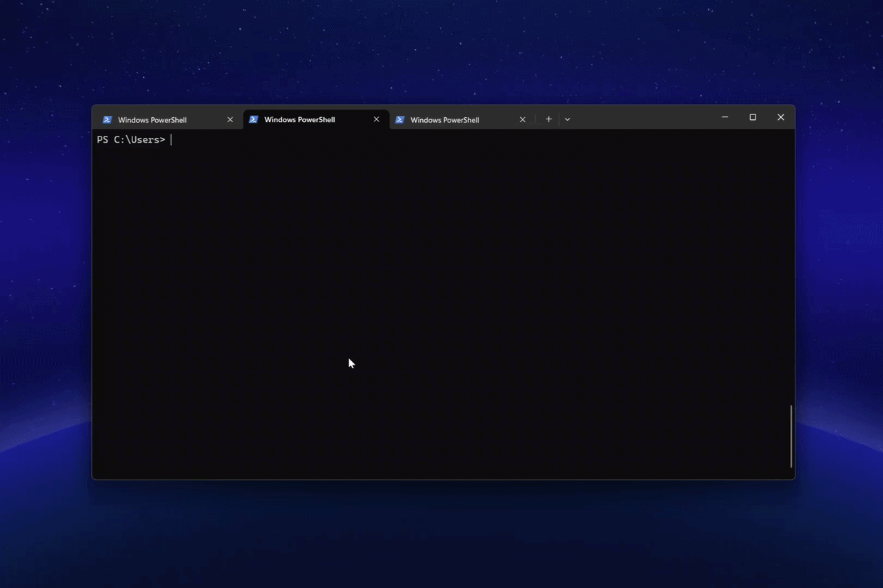Select the active middle Windows PowerShell tab

315,119
